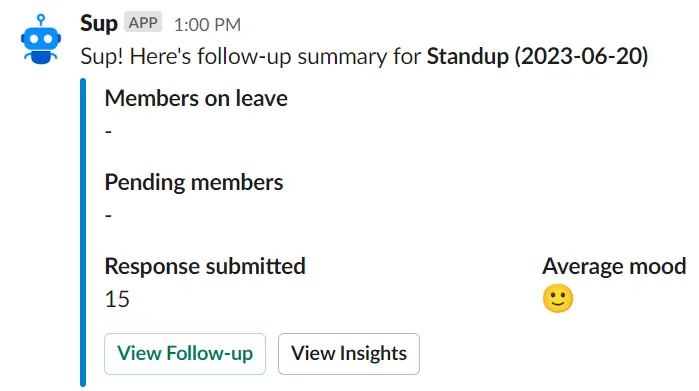Select the Standup (2023-06-20) bold title
Viewport: 699px width, 391px height.
[537, 57]
